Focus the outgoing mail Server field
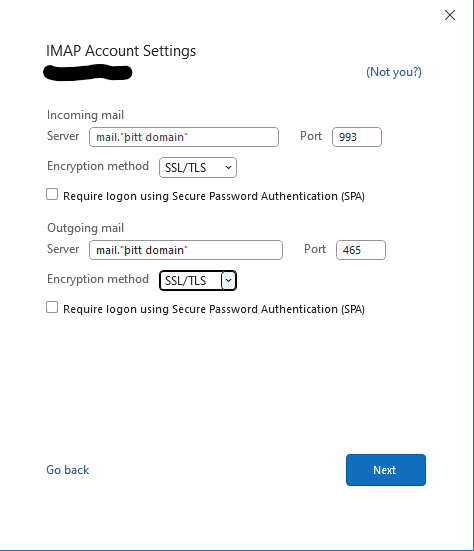The height and width of the screenshot is (551, 474). [x=186, y=250]
